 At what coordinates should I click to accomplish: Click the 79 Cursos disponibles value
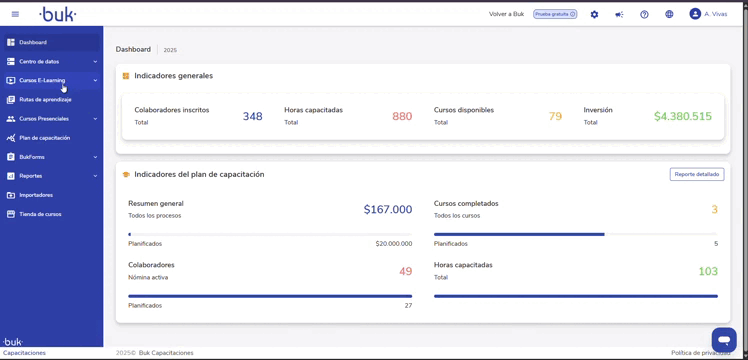555,116
